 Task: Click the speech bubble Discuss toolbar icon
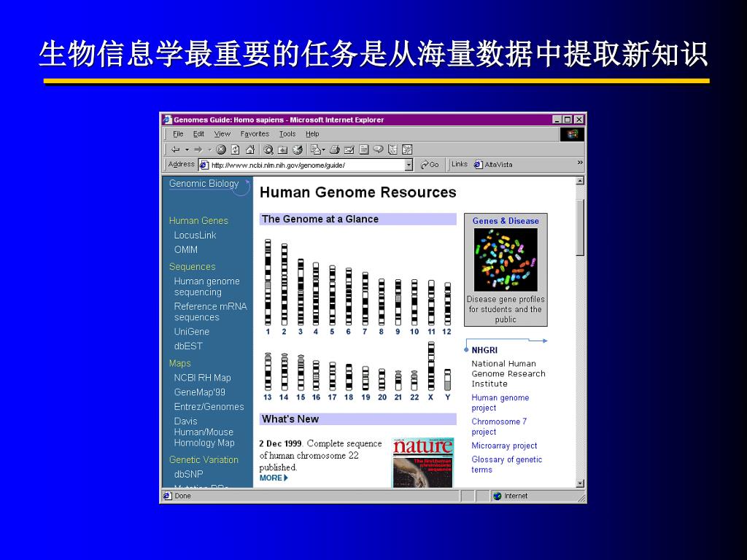pyautogui.click(x=379, y=149)
